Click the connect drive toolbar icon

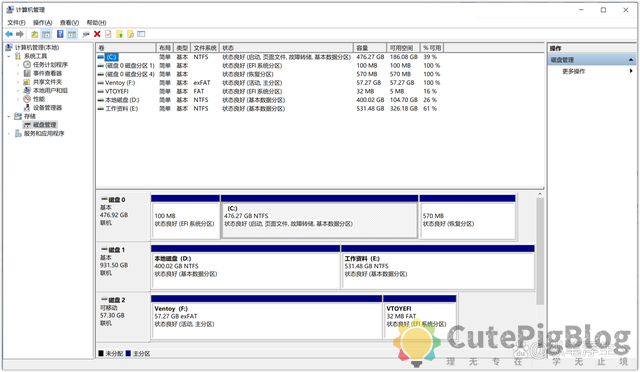coord(86,34)
